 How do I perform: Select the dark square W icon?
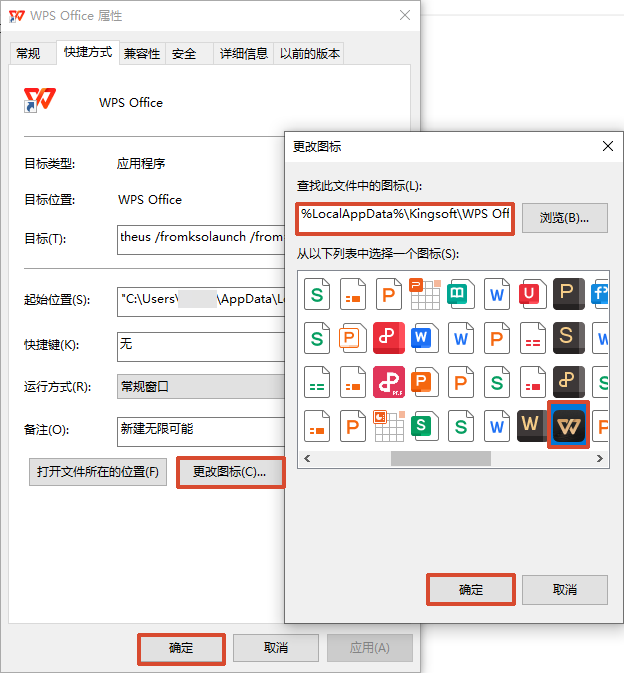(x=530, y=425)
